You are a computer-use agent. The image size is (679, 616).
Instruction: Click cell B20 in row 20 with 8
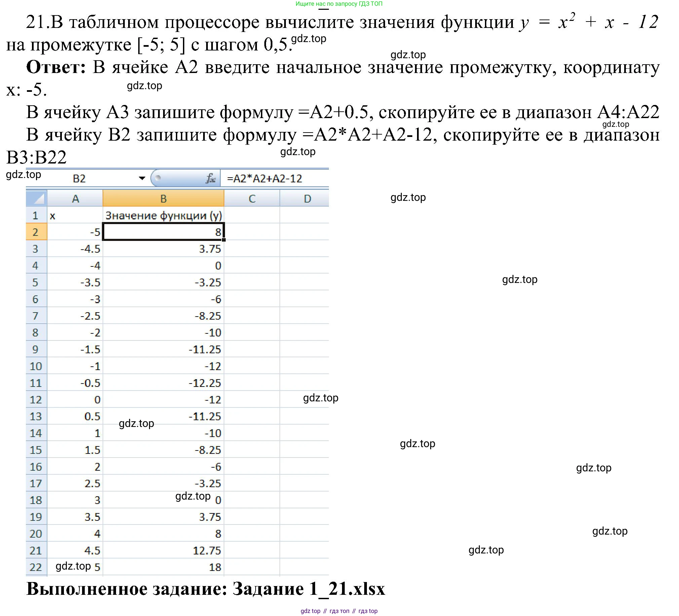point(163,534)
